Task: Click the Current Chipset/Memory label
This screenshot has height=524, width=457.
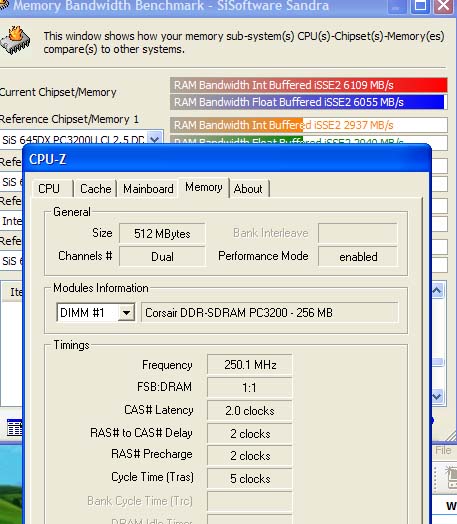Action: 58,92
